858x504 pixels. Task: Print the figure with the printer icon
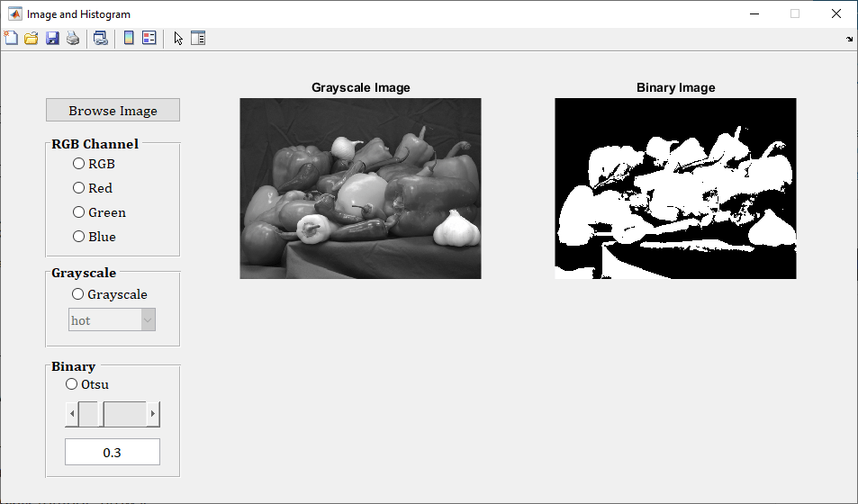pos(73,38)
